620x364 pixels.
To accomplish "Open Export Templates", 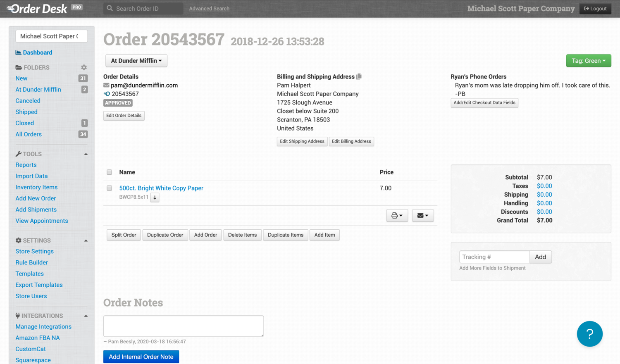I will 39,285.
